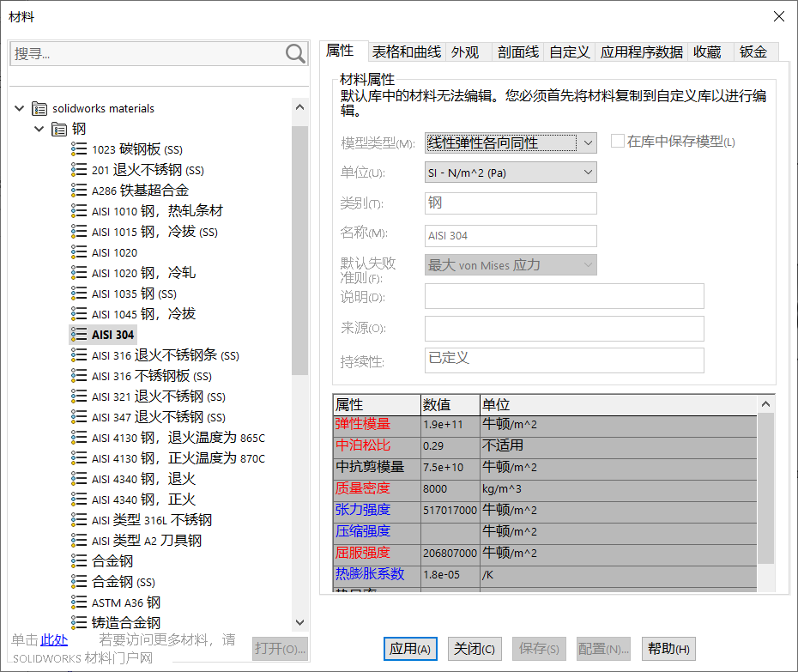Viewport: 798px width, 672px height.
Task: Click the 钢 category folder icon
Action: pos(59,130)
